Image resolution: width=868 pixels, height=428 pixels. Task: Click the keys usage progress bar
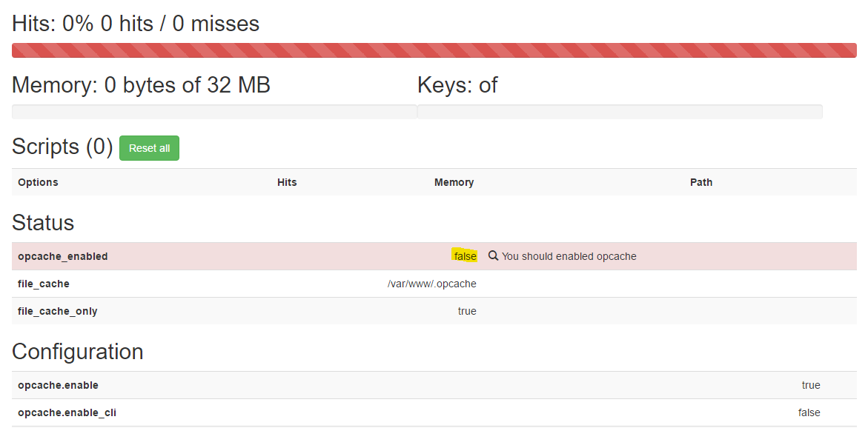click(x=620, y=112)
